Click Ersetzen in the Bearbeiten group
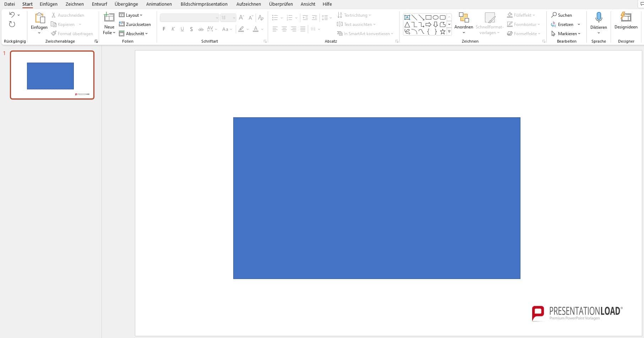The image size is (644, 338). point(565,24)
